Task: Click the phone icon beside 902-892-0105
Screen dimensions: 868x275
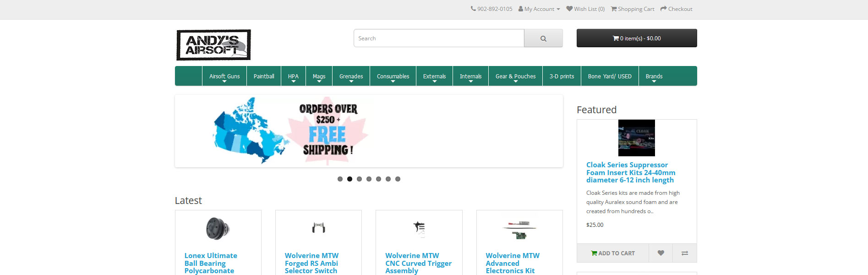Action: pyautogui.click(x=473, y=9)
